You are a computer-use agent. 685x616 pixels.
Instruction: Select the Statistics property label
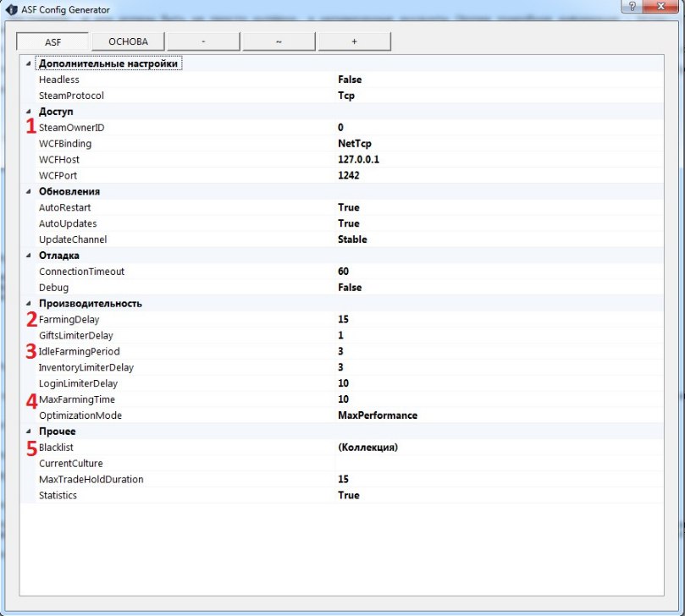click(58, 495)
